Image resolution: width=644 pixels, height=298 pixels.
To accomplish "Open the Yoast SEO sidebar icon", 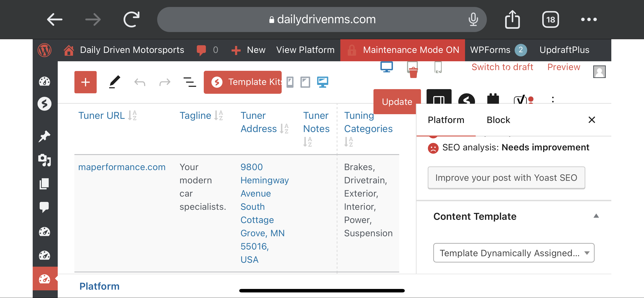I will pyautogui.click(x=523, y=100).
